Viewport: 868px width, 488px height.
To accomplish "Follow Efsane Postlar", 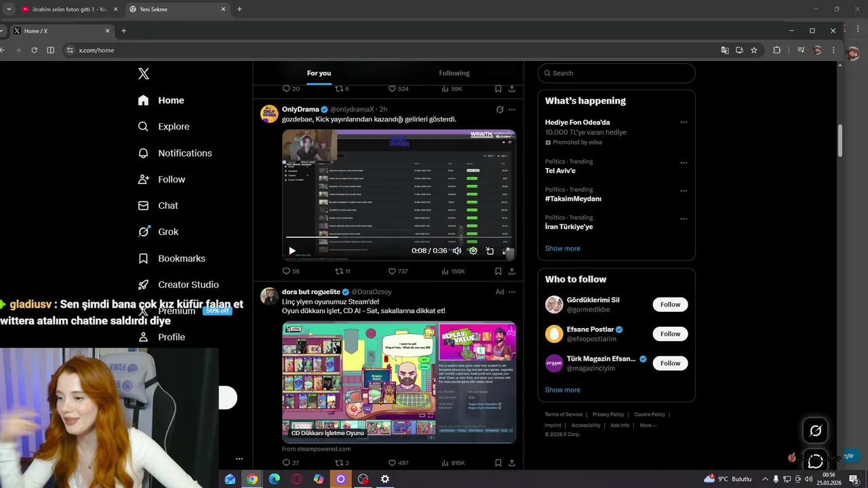I will (x=670, y=334).
